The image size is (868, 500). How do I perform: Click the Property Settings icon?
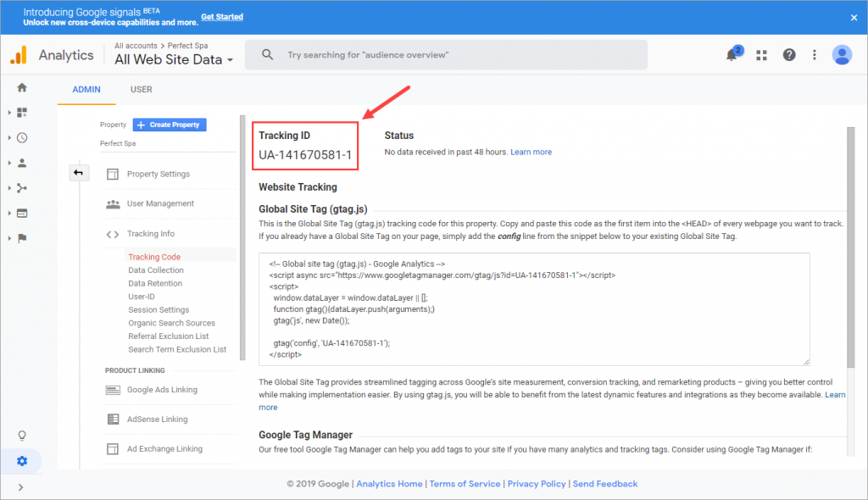(113, 174)
